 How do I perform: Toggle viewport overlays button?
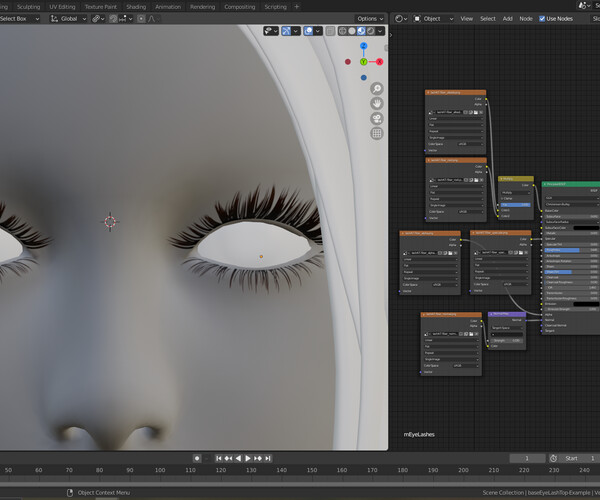308,31
